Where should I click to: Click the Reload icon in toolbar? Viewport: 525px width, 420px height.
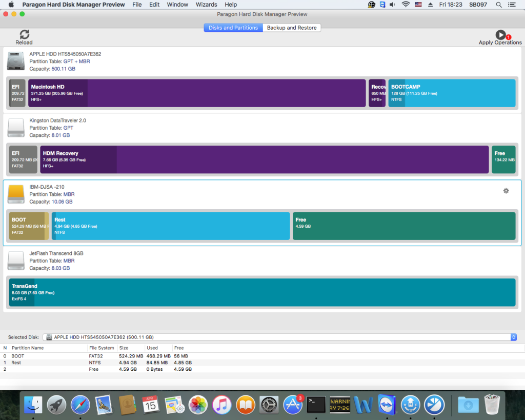(x=24, y=34)
